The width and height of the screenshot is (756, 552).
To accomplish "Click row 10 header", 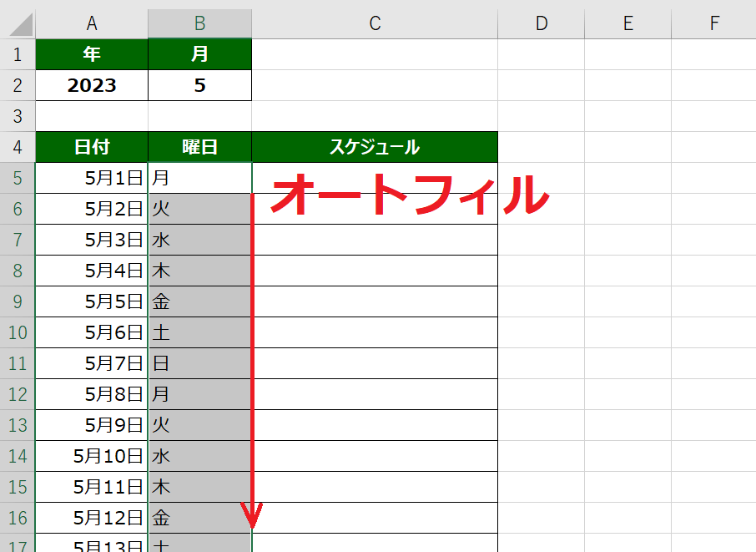I will pos(18,332).
